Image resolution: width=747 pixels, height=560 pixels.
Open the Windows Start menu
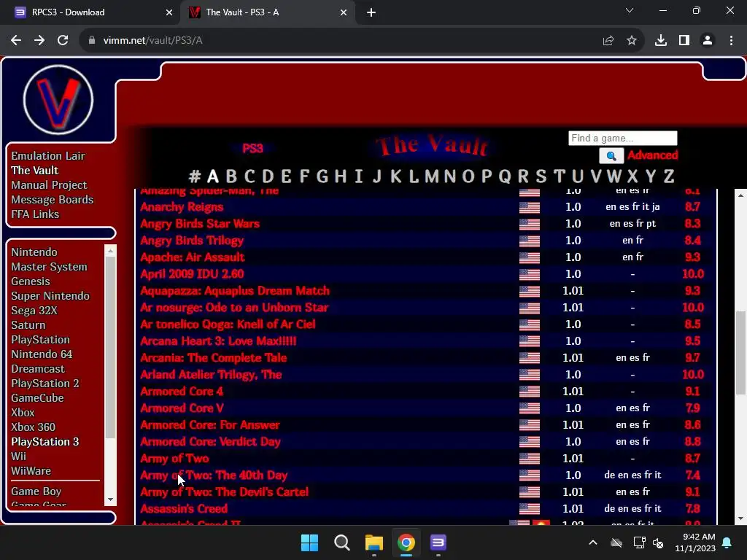coord(309,542)
